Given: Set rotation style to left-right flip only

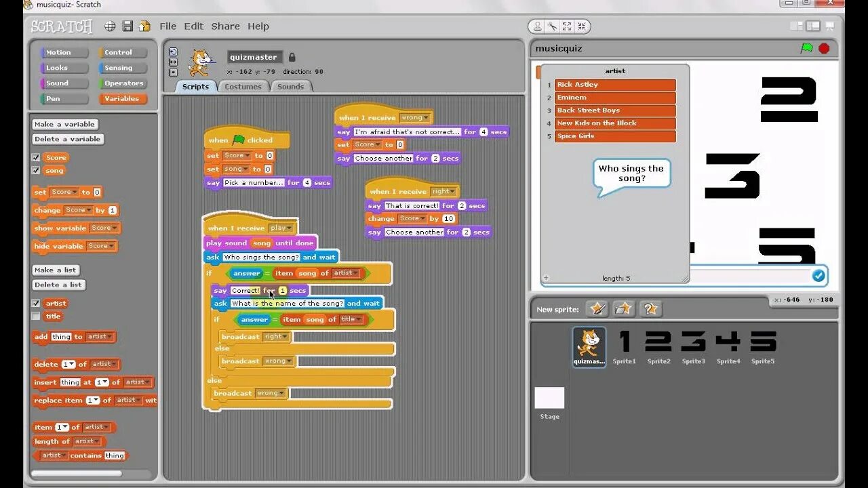Looking at the screenshot, I should 173,62.
